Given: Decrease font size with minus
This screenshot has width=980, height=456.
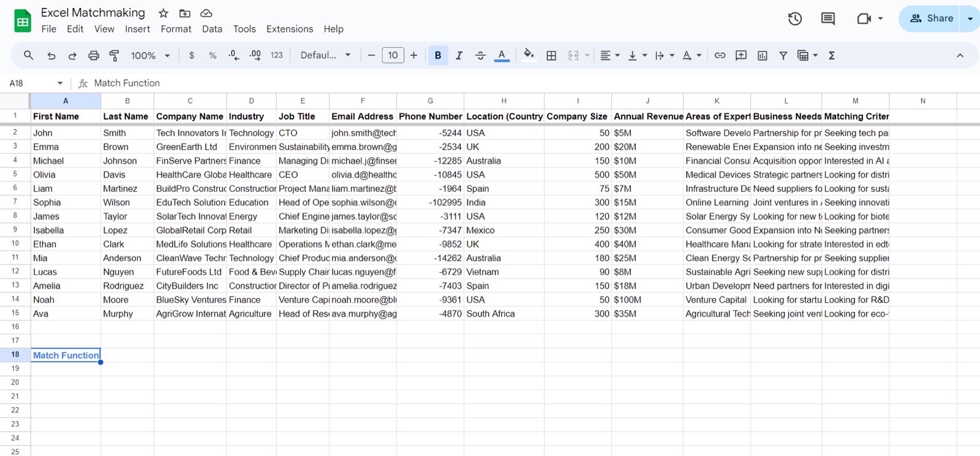Looking at the screenshot, I should (x=371, y=55).
